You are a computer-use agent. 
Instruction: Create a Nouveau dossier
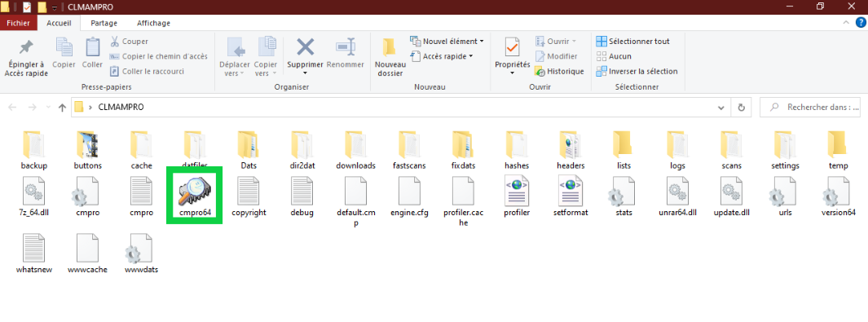click(x=390, y=58)
